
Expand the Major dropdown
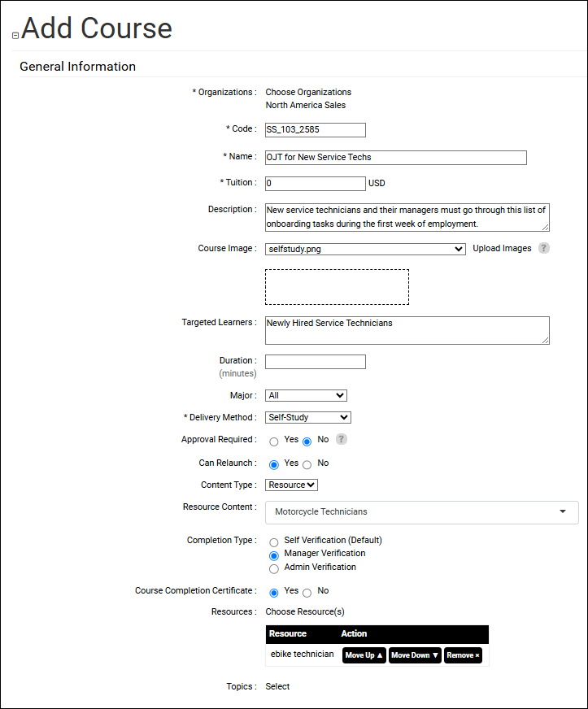point(307,396)
